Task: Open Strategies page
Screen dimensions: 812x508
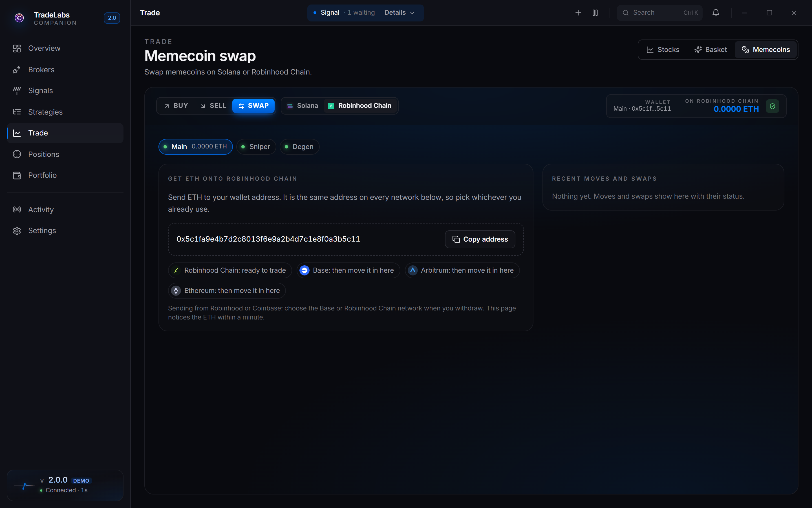Action: click(x=65, y=112)
